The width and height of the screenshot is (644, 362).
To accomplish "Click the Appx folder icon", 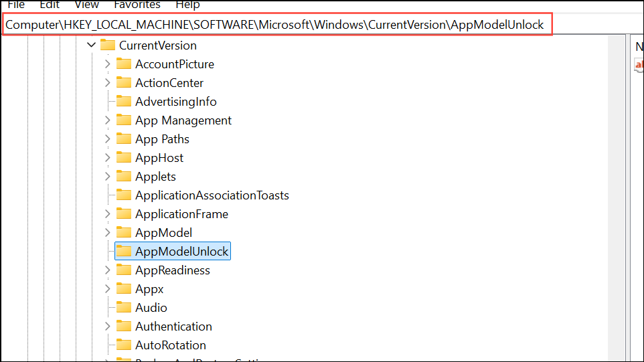I will pyautogui.click(x=124, y=288).
